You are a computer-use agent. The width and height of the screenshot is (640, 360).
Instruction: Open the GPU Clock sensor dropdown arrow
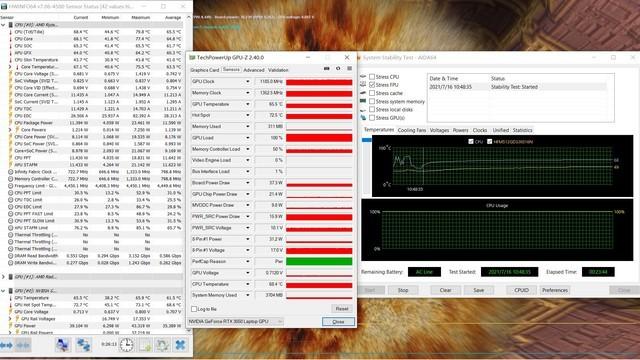pos(248,82)
